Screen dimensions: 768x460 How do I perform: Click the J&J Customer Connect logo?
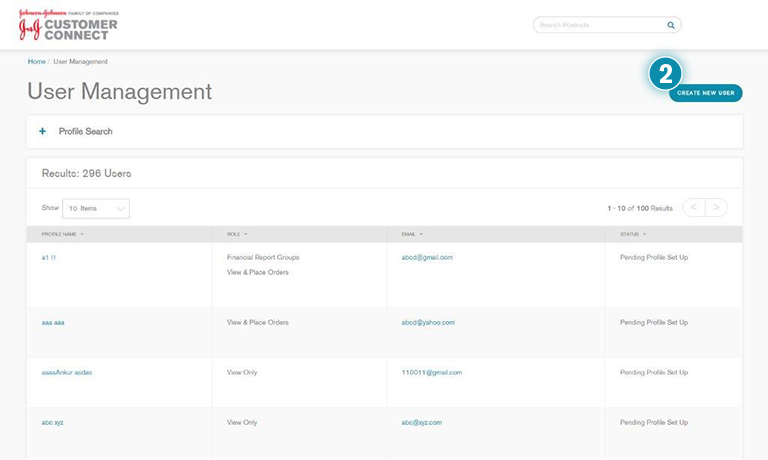point(68,24)
